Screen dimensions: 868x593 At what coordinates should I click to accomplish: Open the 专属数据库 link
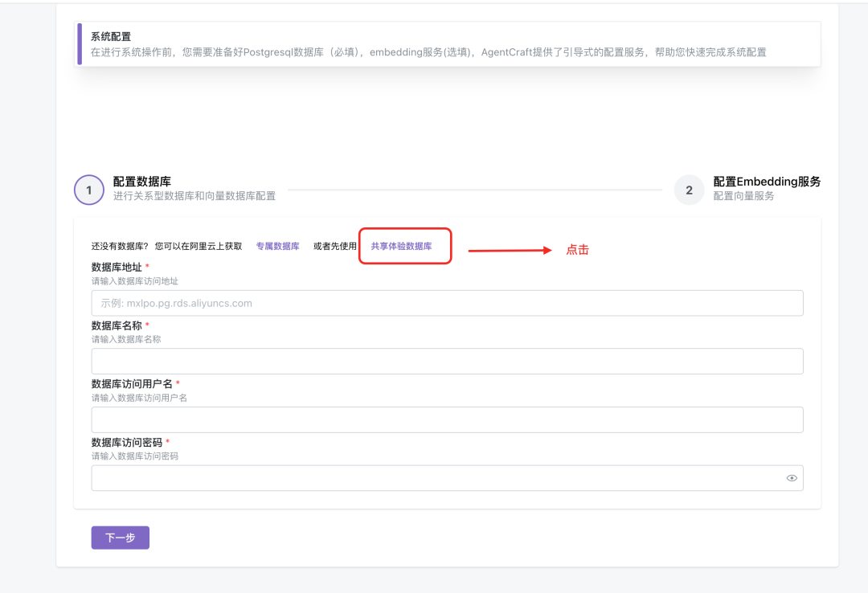point(277,247)
